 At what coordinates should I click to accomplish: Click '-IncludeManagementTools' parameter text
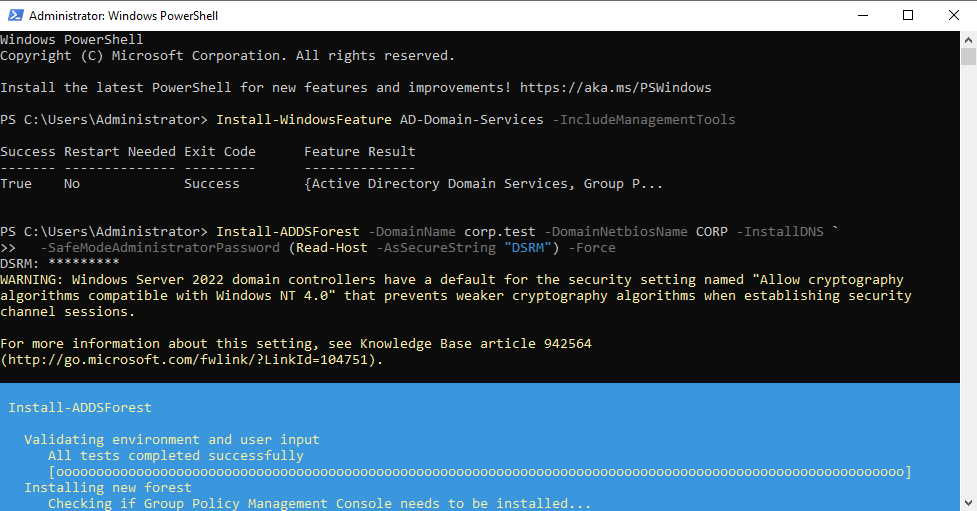point(644,120)
